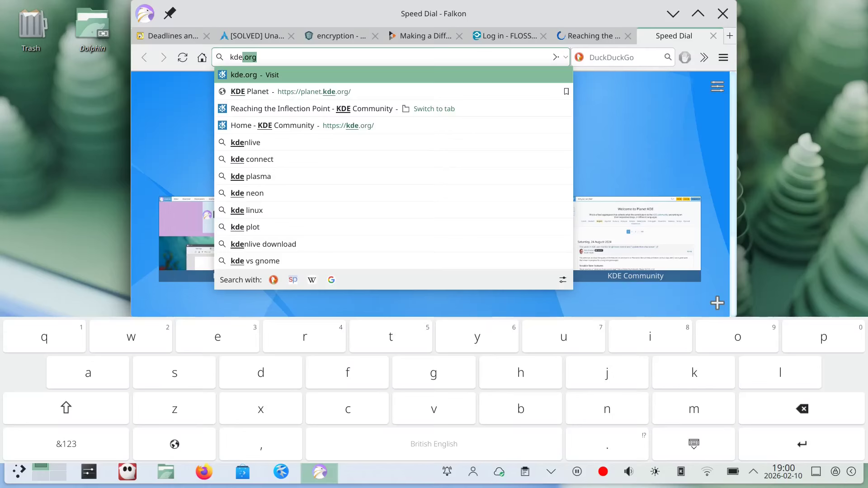The image size is (868, 488).
Task: Search with the Wikipedia icon
Action: coord(312,280)
